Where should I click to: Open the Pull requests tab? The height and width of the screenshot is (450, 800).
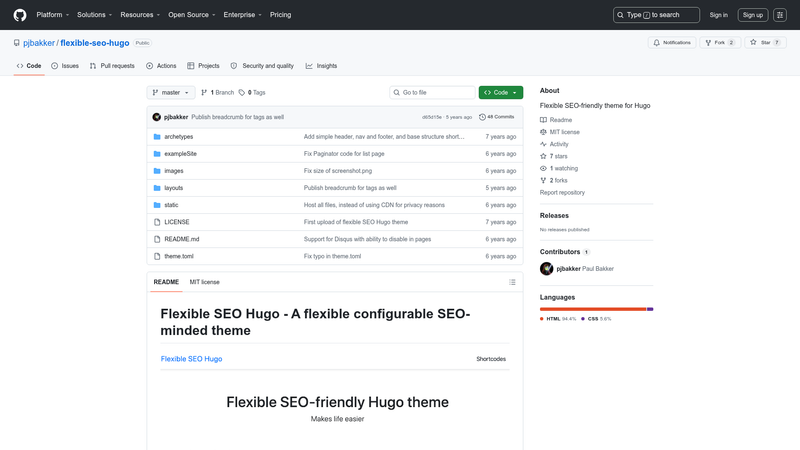112,66
